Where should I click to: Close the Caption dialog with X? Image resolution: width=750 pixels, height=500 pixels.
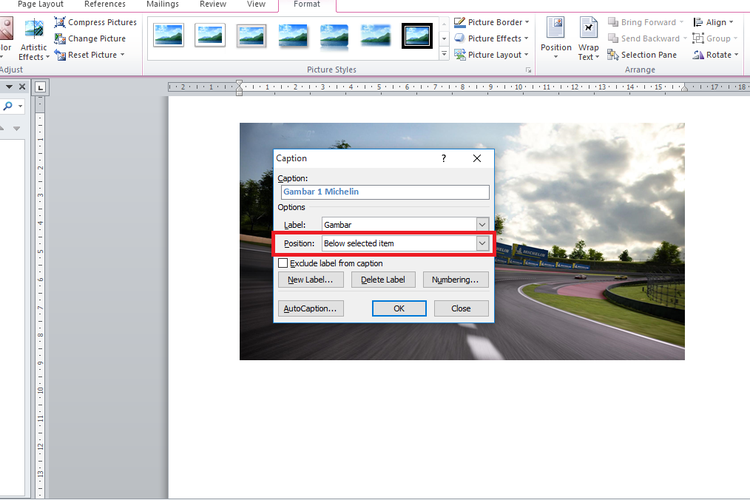click(477, 158)
